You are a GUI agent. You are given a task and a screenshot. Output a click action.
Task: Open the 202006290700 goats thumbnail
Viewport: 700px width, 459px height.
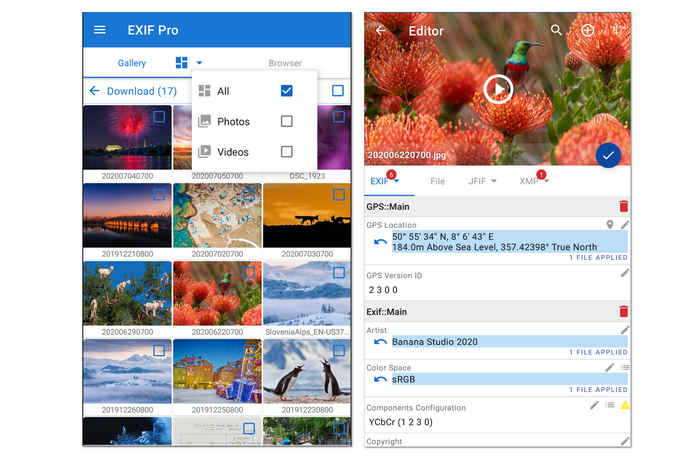pos(127,293)
